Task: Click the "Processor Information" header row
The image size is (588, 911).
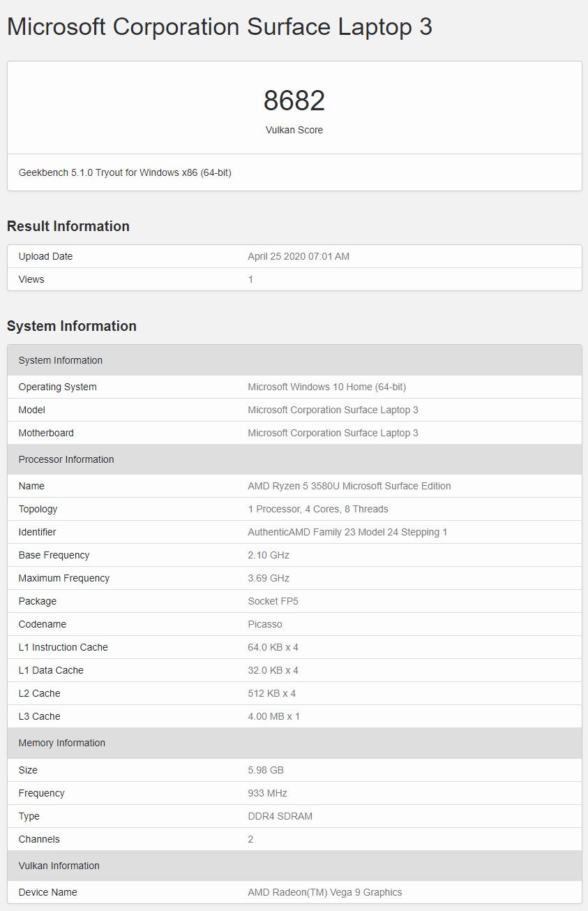Action: click(294, 459)
